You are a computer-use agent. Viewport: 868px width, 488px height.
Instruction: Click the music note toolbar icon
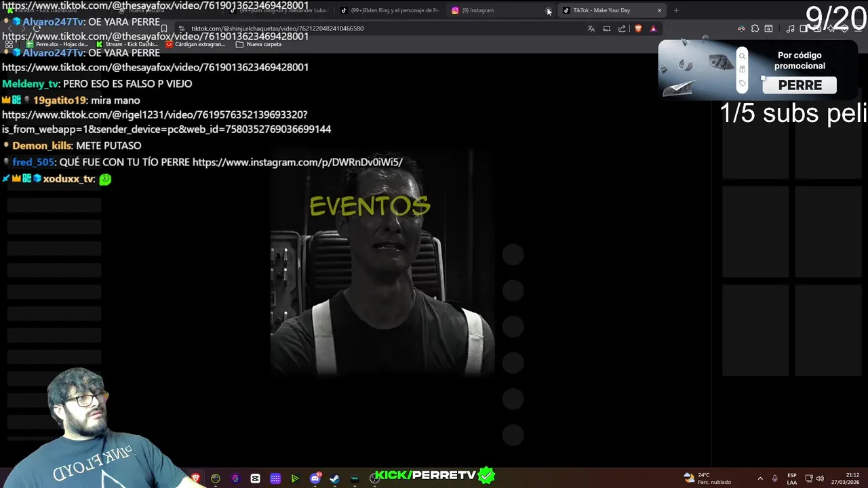pyautogui.click(x=790, y=28)
